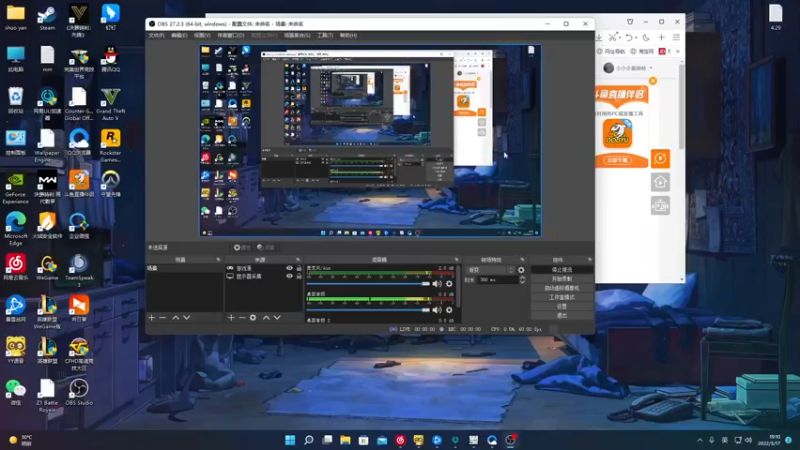This screenshot has width=800, height=450.
Task: Move scene up in Scenes panel
Action: [x=176, y=317]
